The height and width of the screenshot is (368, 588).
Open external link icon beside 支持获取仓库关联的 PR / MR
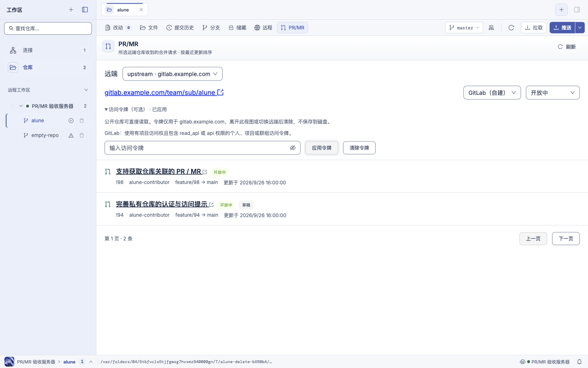205,172
